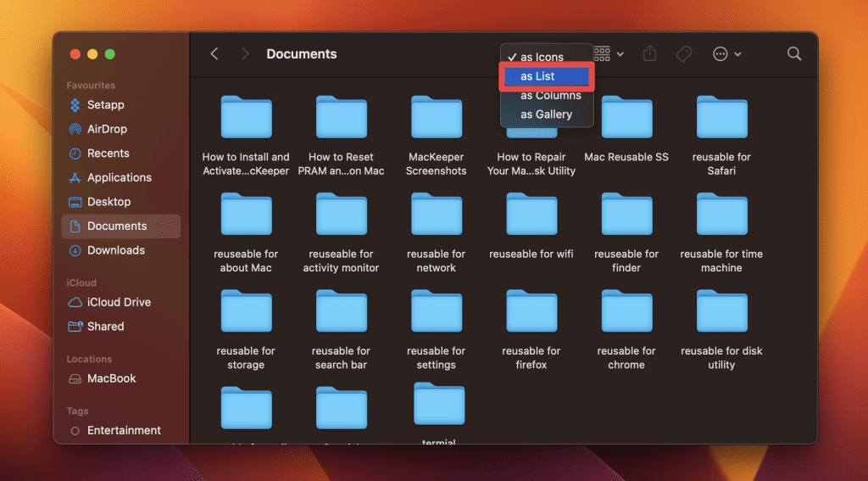Choose "as Gallery" view option
The width and height of the screenshot is (868, 481).
coord(546,115)
